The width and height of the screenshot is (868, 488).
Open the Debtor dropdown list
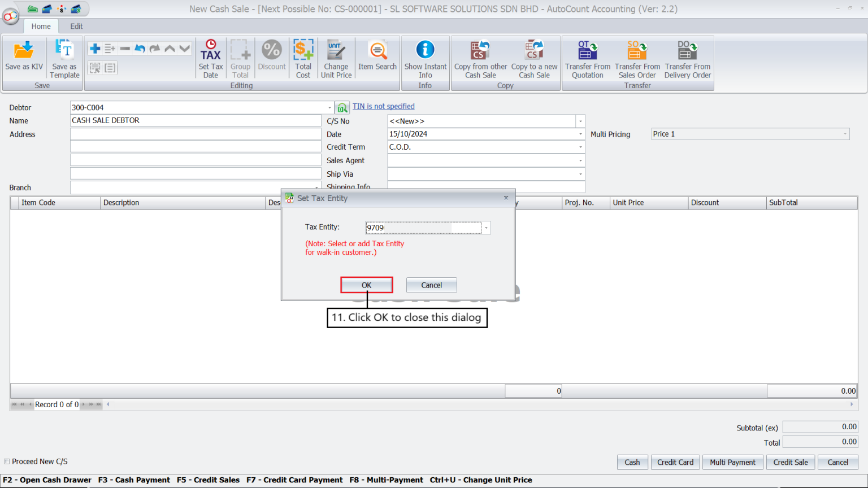click(x=329, y=107)
